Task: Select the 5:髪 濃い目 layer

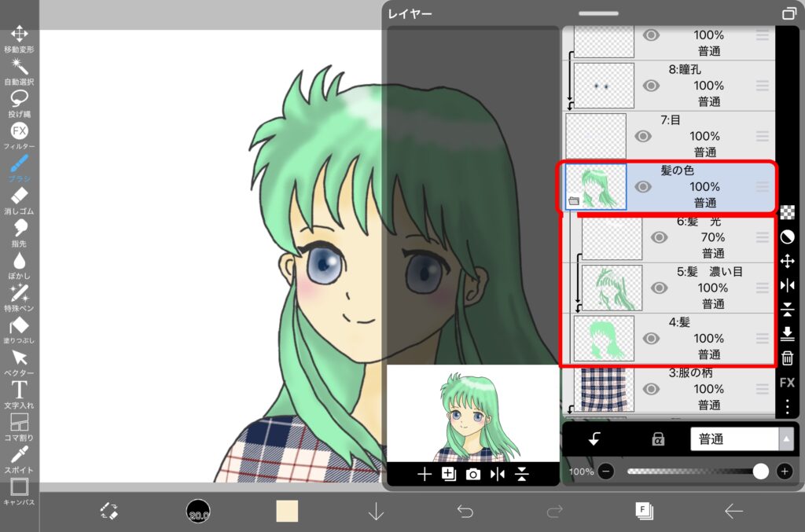Action: (710, 288)
